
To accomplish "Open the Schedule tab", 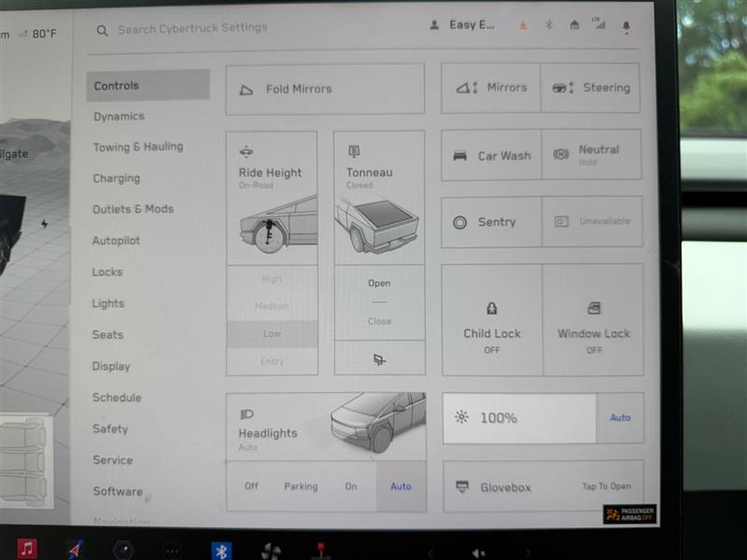I will (117, 398).
